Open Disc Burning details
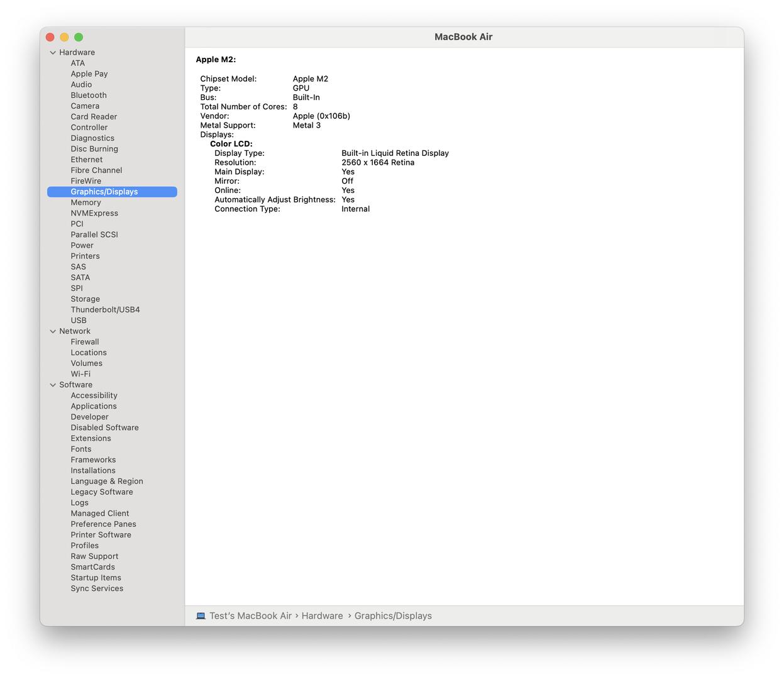The width and height of the screenshot is (784, 679). click(94, 149)
